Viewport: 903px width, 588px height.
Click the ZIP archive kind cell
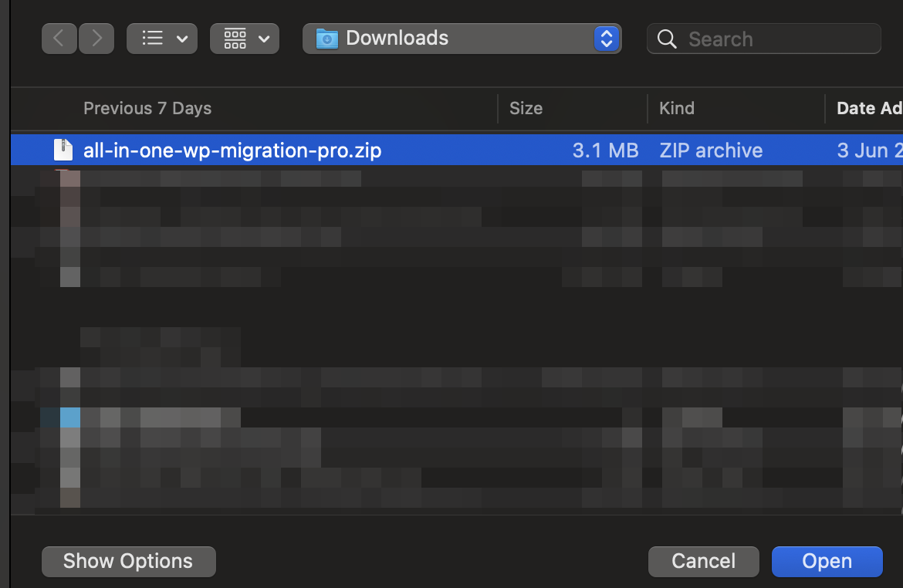[711, 150]
